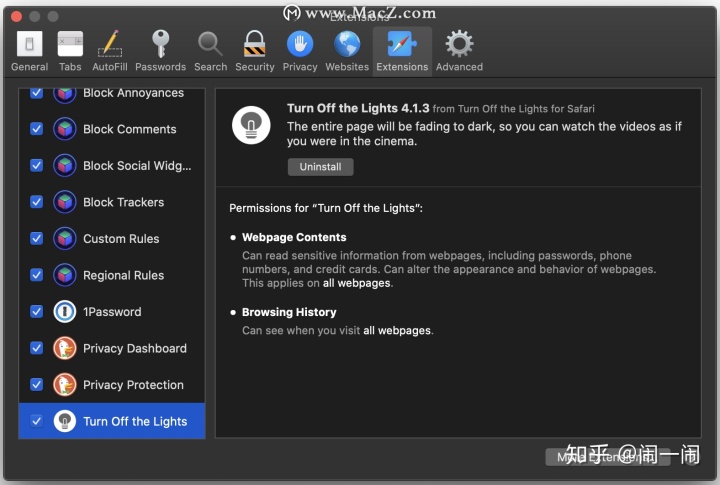Select the Privacy Protection row label
This screenshot has height=485, width=720.
pyautogui.click(x=133, y=384)
